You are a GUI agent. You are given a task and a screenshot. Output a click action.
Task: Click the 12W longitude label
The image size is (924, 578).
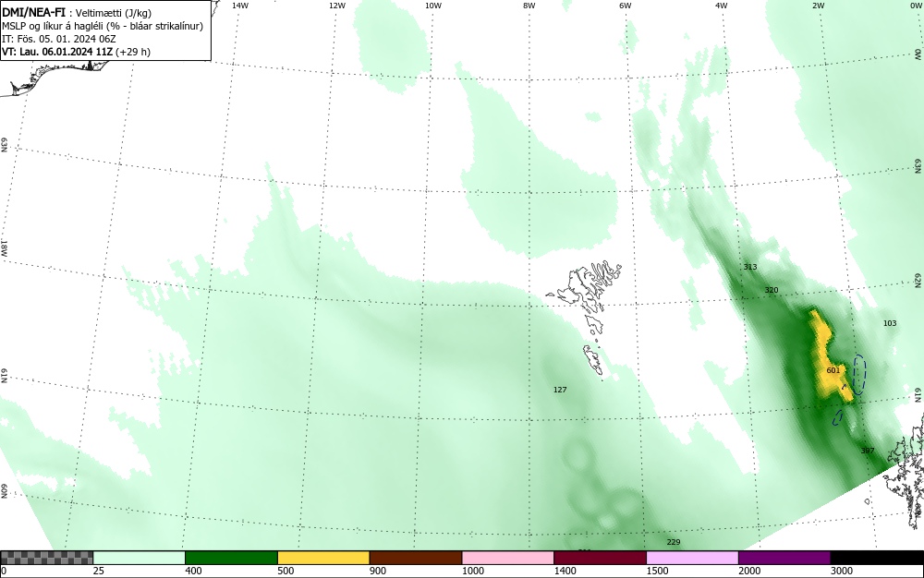[x=336, y=6]
